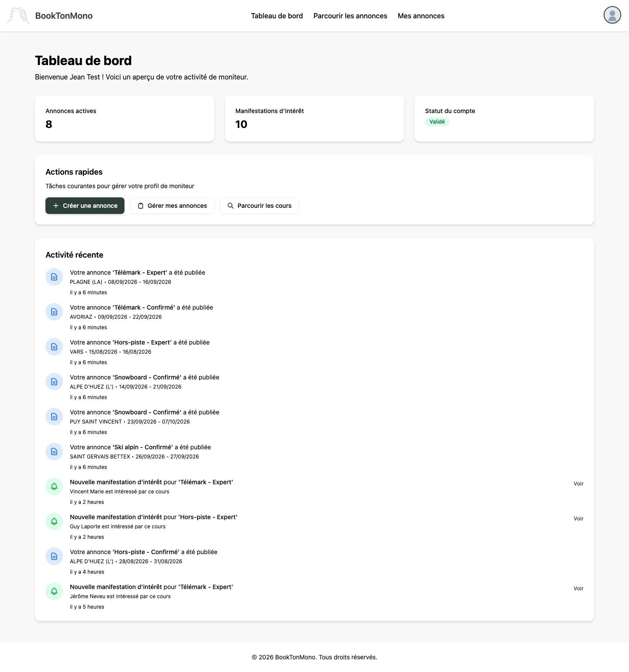The width and height of the screenshot is (629, 672).
Task: Click Voir next to Jérôme Neveu's notification
Action: tap(578, 589)
